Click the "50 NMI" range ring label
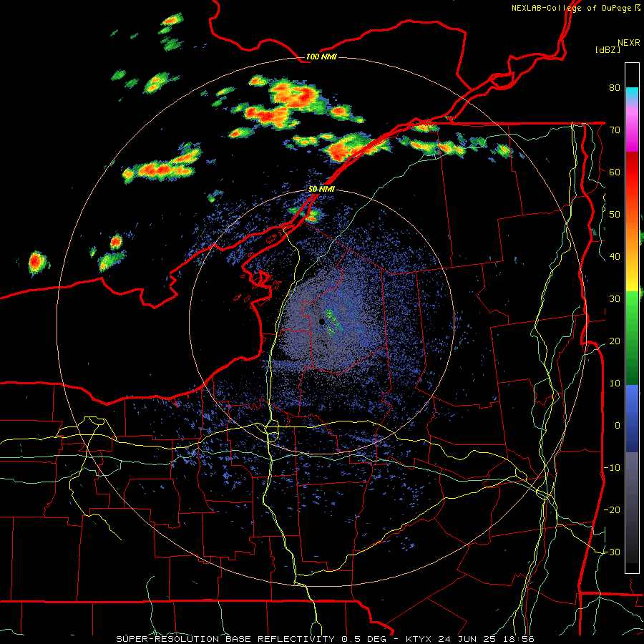Screen dimensions: 644x644 (x=321, y=190)
